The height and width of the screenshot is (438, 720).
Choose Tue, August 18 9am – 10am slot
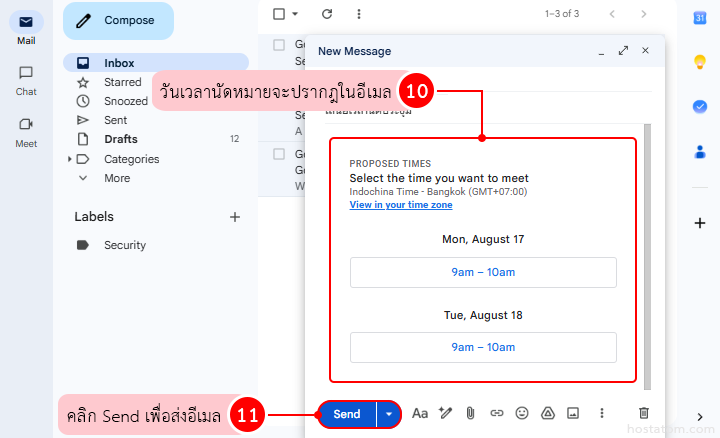[483, 348]
